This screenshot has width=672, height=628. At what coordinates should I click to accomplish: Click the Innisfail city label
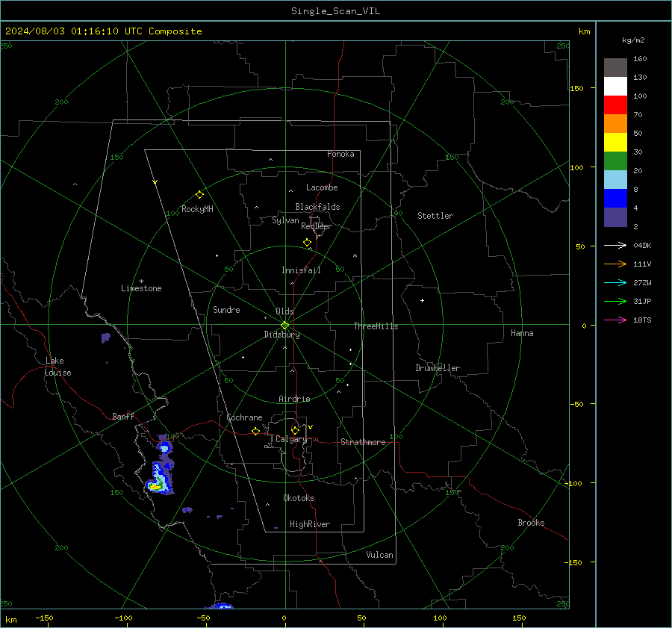tap(301, 270)
